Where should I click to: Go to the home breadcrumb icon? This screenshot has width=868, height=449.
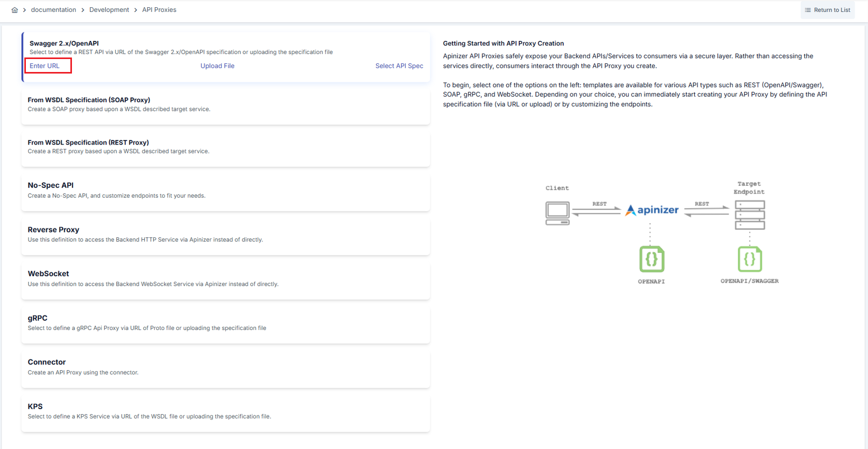pos(14,10)
